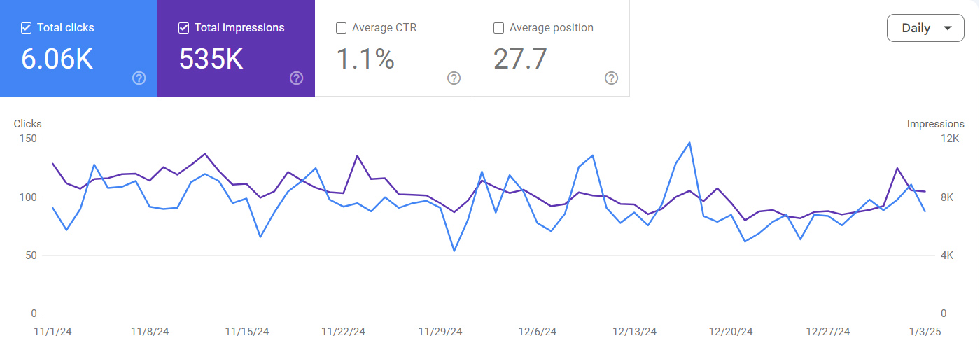The height and width of the screenshot is (350, 980).
Task: Uncheck the Total impressions checkbox
Action: 184,28
